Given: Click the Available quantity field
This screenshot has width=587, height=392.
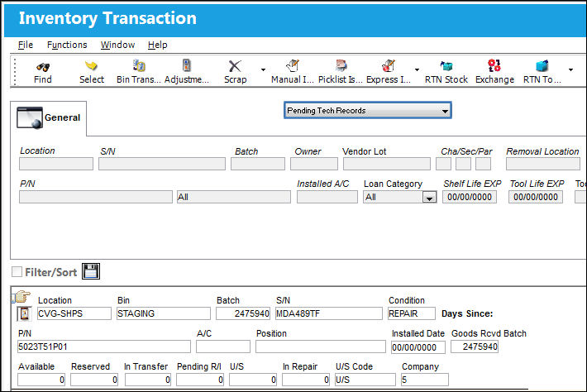Looking at the screenshot, I should (41, 380).
